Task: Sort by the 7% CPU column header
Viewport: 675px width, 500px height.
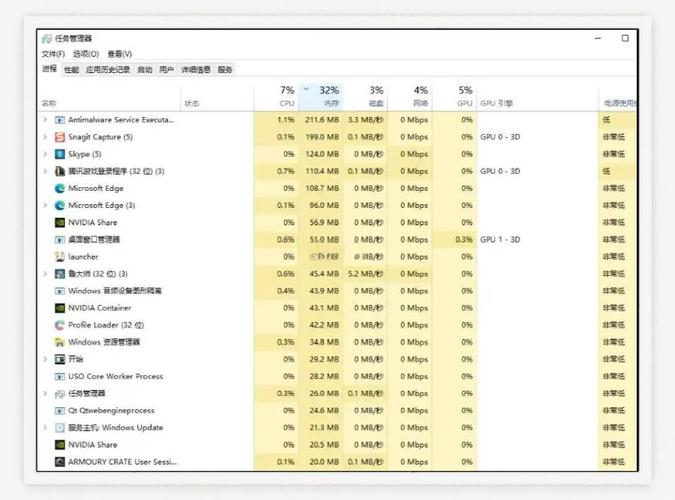Action: click(276, 96)
